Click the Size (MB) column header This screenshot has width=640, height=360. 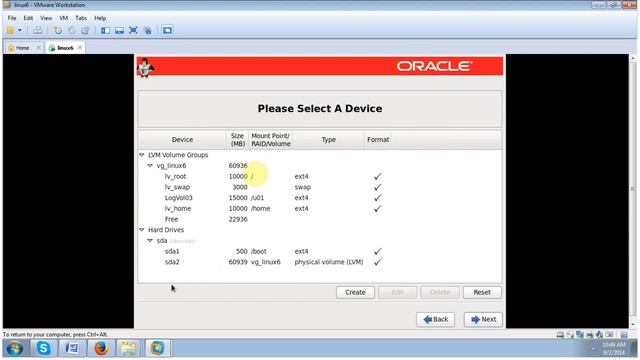[238, 140]
